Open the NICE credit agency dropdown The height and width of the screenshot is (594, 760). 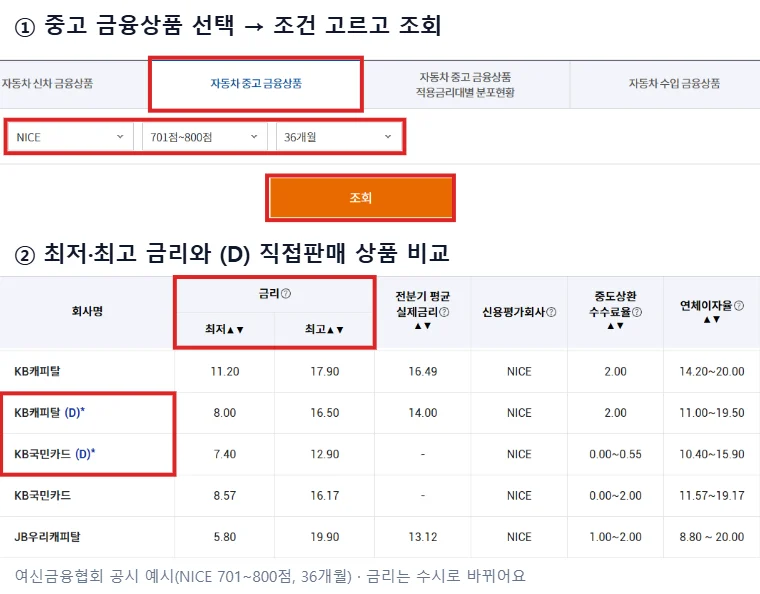click(70, 137)
